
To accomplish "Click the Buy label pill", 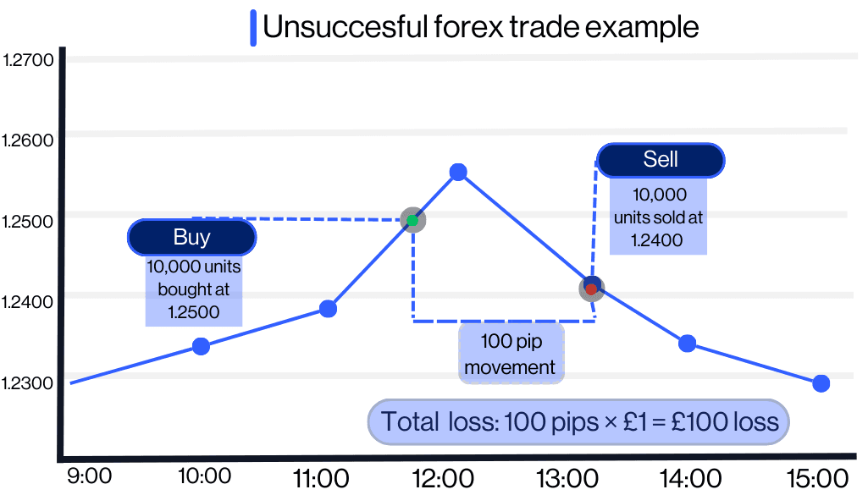I will coord(191,238).
